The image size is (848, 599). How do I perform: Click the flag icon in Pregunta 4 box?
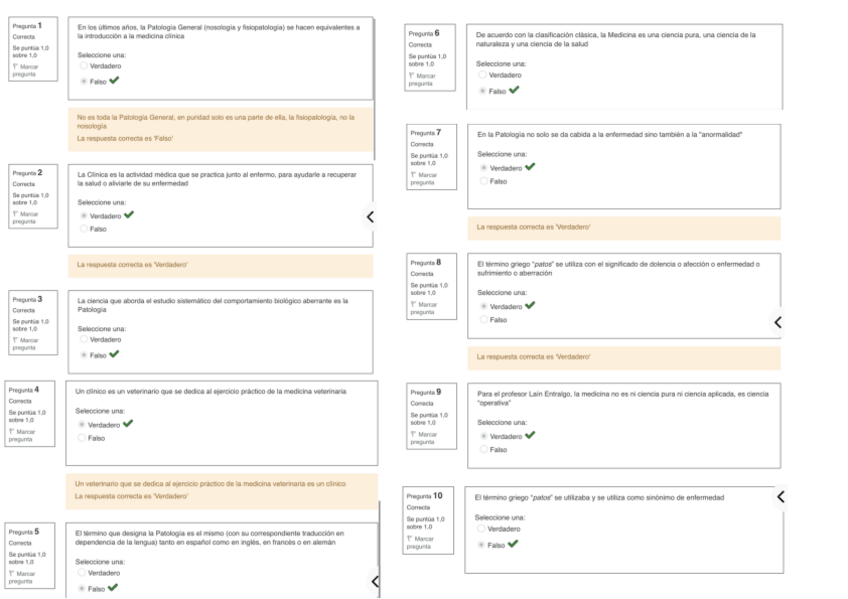[11, 431]
